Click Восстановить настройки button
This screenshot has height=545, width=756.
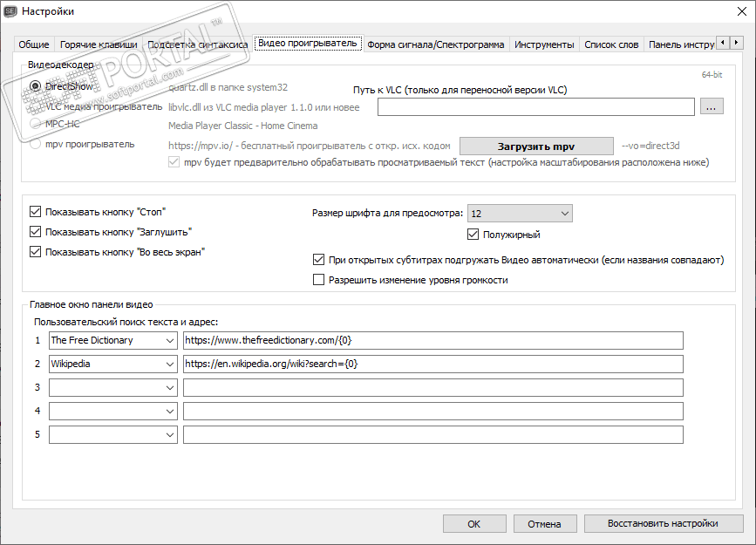[664, 524]
